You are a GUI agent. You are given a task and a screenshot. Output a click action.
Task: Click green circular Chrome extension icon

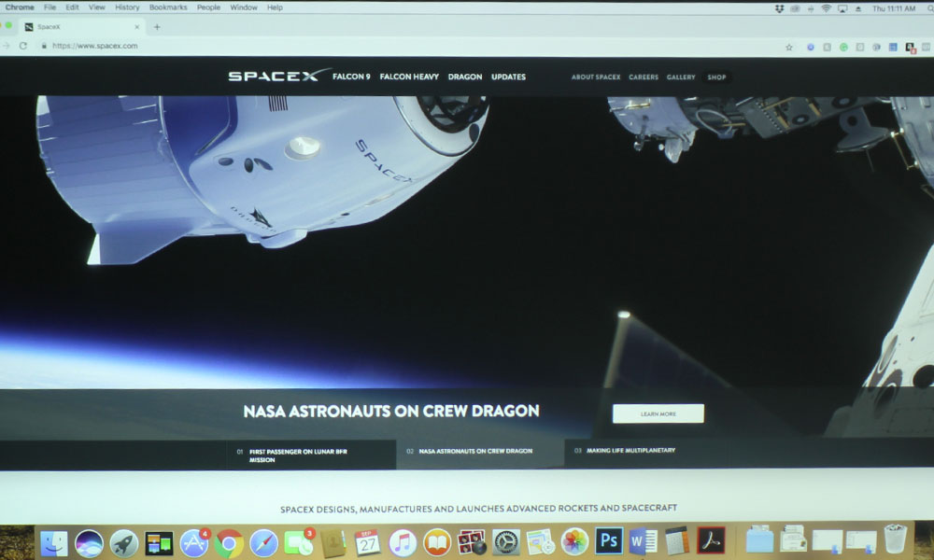coord(843,47)
